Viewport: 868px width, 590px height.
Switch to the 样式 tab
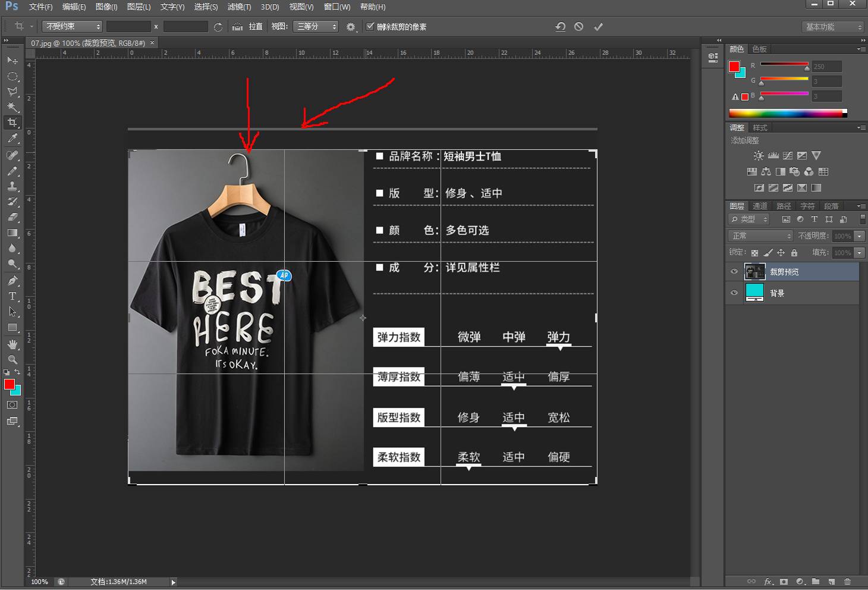click(x=760, y=128)
